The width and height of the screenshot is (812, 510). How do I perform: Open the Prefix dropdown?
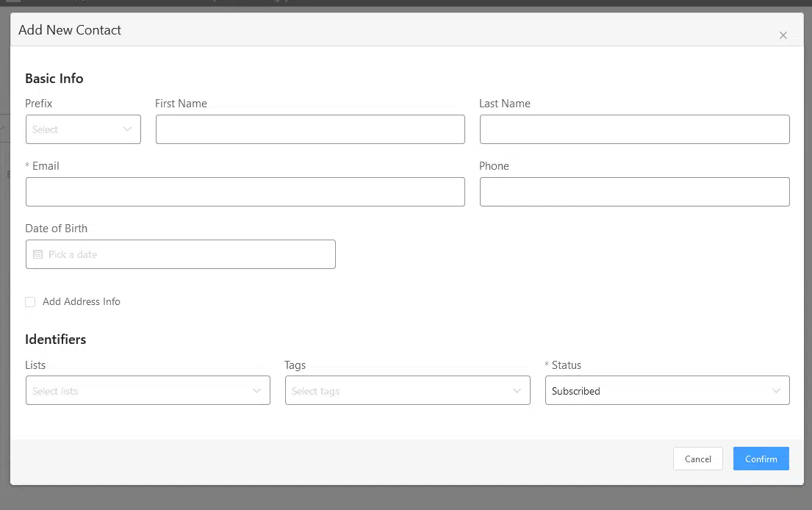tap(83, 129)
